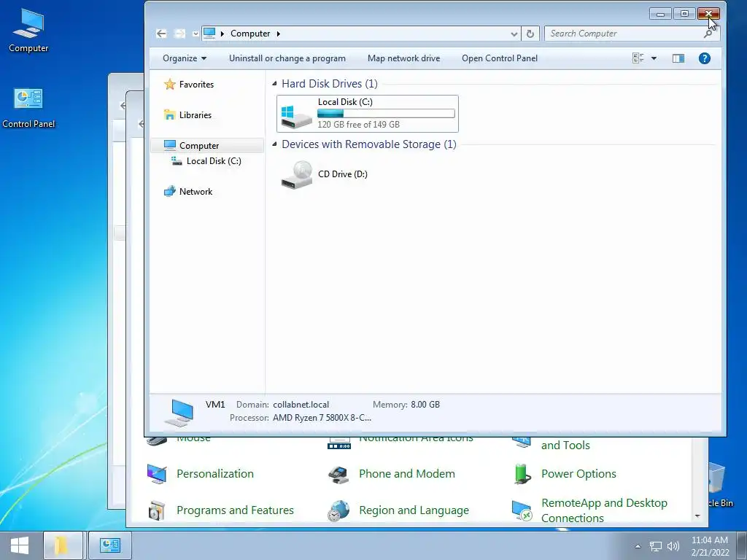
Task: Open the Recycle Bin desktop icon
Action: click(719, 485)
